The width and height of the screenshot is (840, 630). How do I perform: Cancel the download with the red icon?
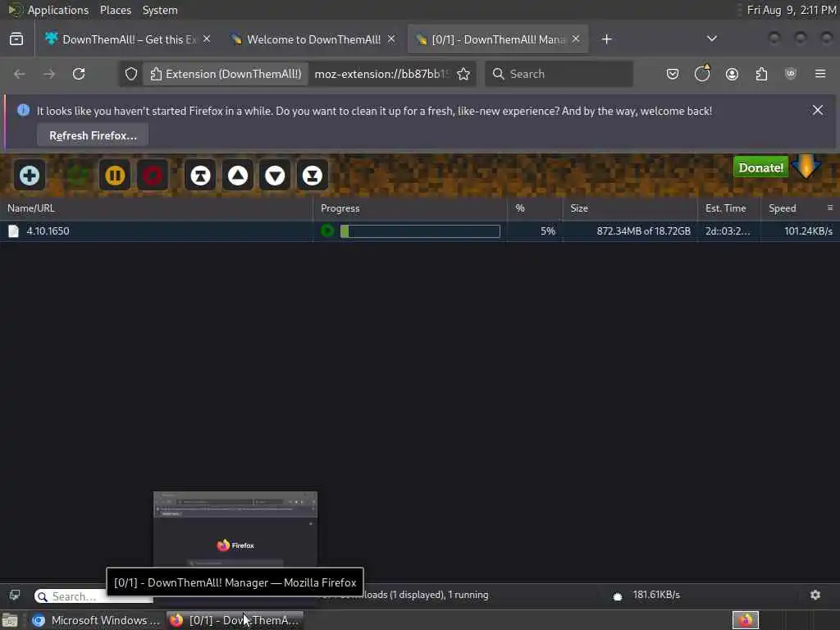[152, 176]
